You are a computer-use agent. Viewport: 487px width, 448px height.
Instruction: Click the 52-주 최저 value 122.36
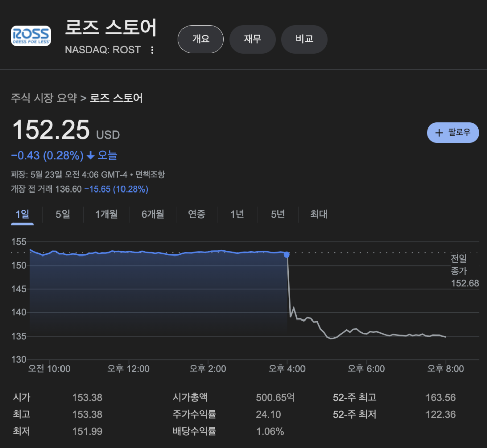click(x=441, y=414)
